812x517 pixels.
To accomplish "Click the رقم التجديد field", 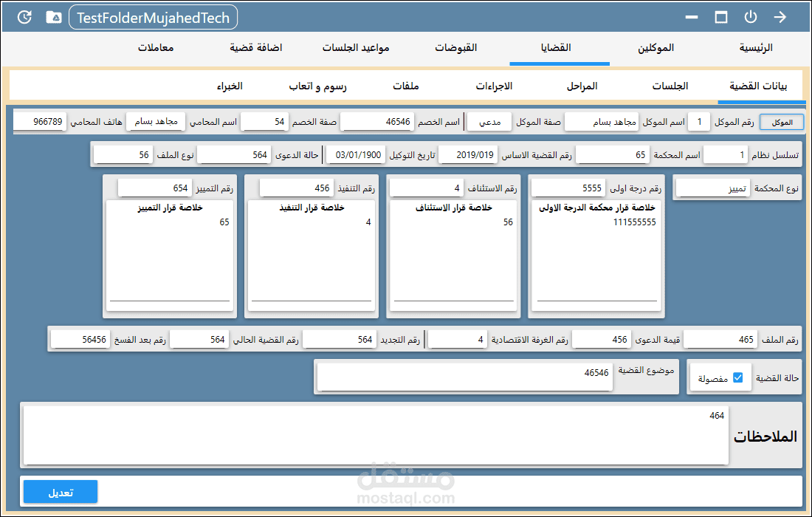I will point(340,339).
